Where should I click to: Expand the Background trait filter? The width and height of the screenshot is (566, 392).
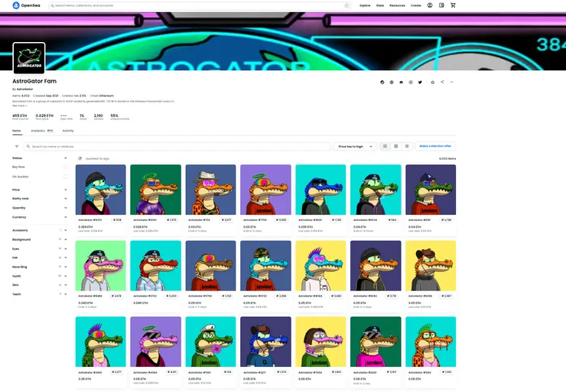click(x=38, y=239)
